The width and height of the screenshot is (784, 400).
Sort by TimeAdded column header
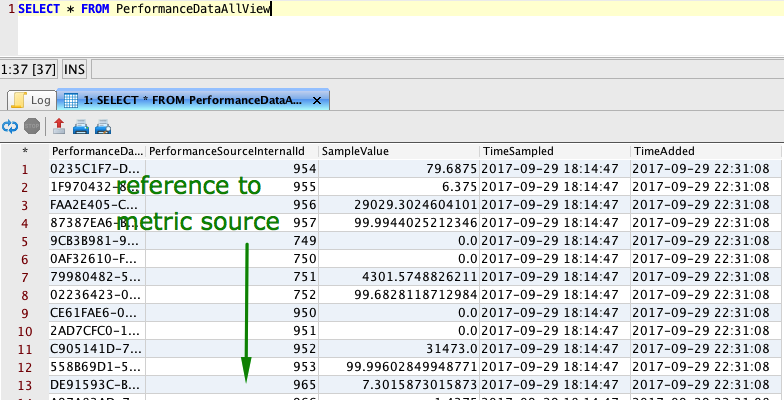706,152
